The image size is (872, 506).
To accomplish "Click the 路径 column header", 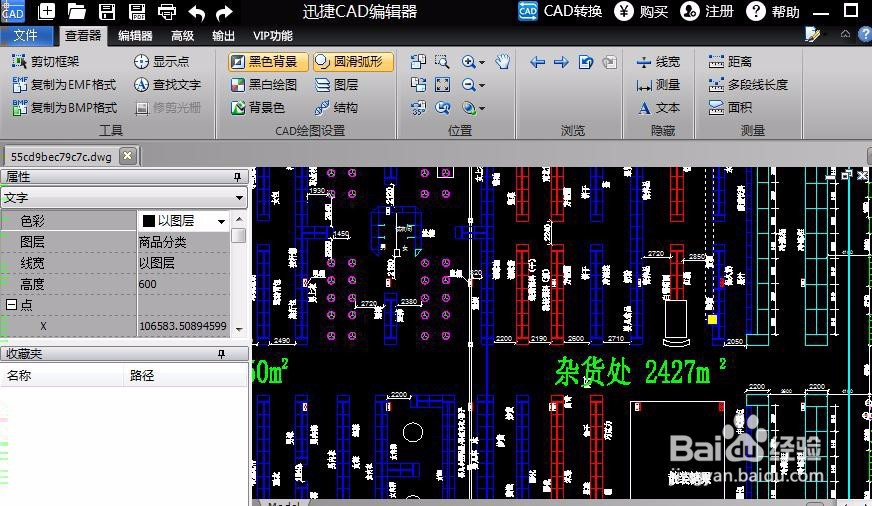I will click(142, 375).
